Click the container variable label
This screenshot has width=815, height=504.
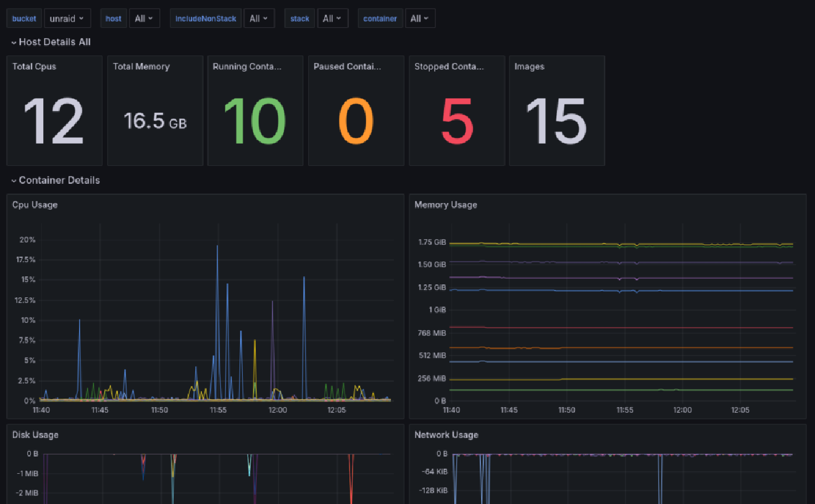click(x=380, y=18)
